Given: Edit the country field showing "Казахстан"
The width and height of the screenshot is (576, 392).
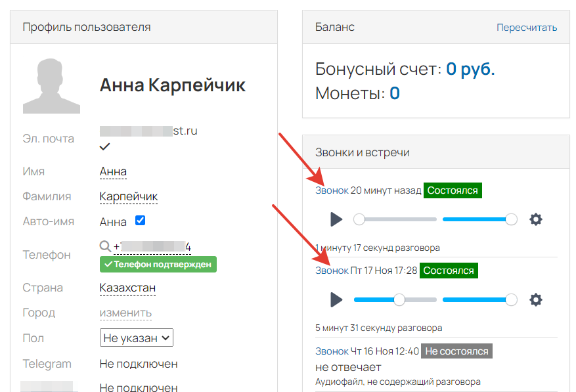Looking at the screenshot, I should [x=127, y=287].
